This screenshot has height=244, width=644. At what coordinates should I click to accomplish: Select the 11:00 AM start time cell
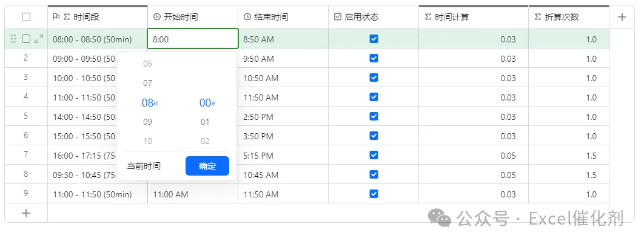(193, 194)
